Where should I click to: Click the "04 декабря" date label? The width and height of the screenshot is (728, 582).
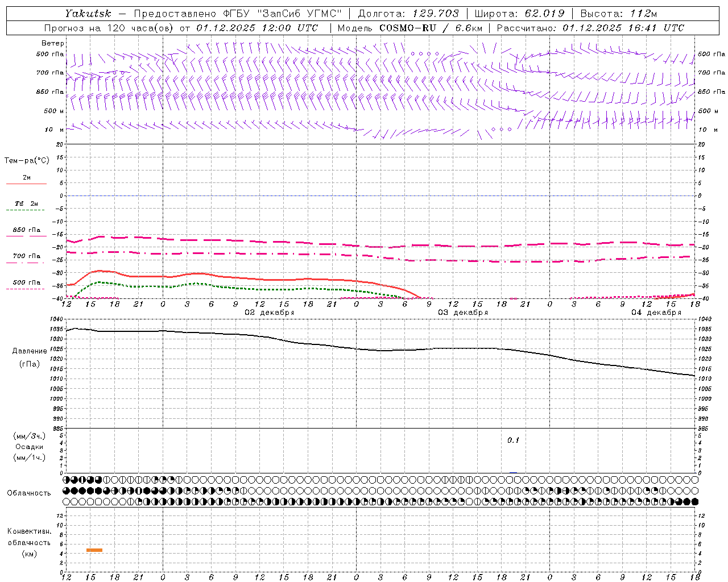pyautogui.click(x=656, y=313)
